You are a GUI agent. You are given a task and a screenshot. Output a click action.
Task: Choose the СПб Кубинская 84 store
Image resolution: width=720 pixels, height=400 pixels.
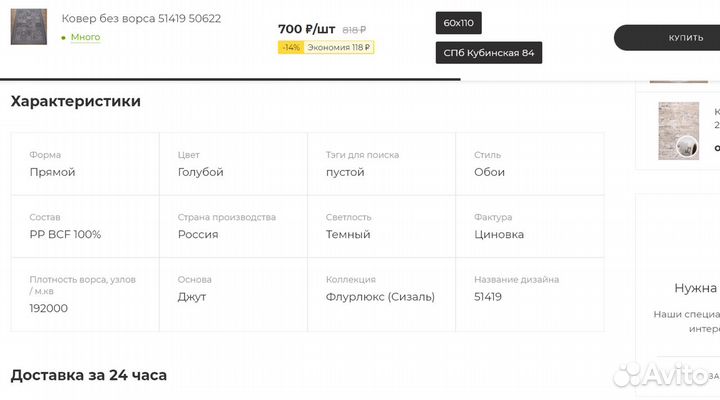pyautogui.click(x=489, y=52)
